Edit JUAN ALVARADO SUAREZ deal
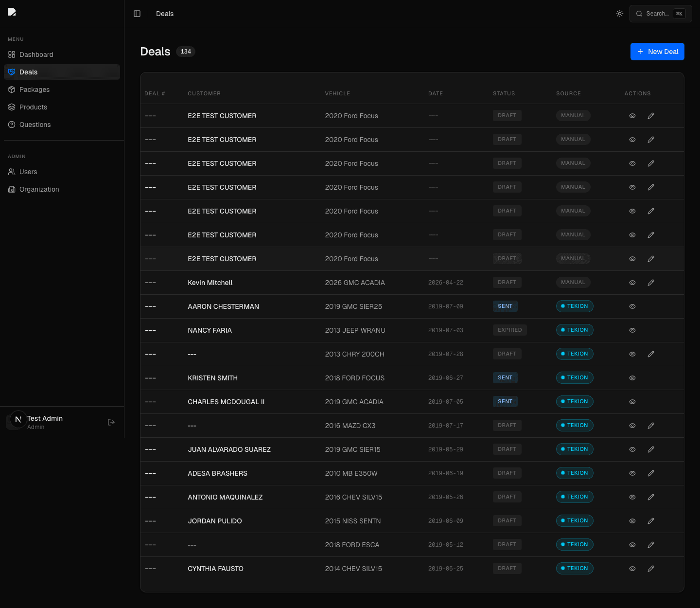This screenshot has width=700, height=608. [x=651, y=449]
